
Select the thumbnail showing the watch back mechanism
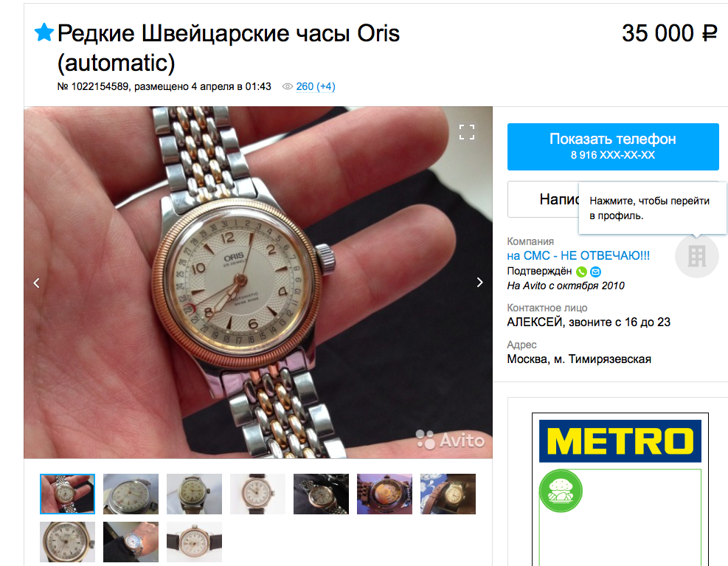click(x=384, y=494)
